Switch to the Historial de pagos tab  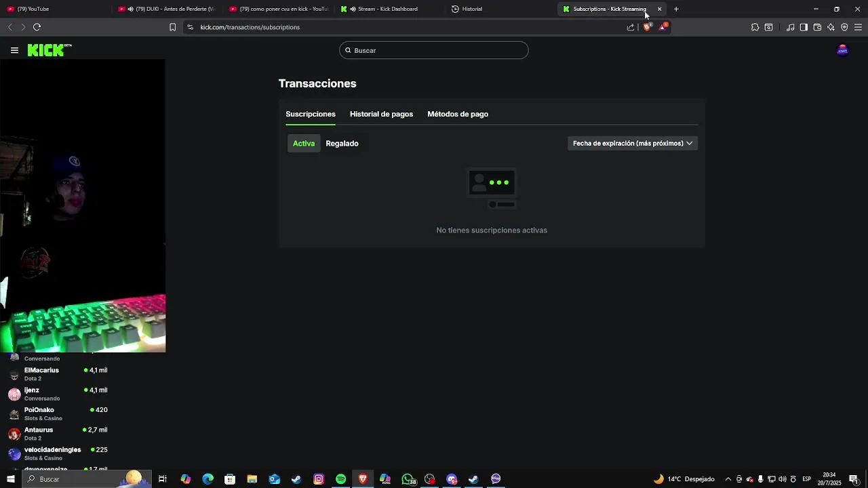[x=381, y=114]
